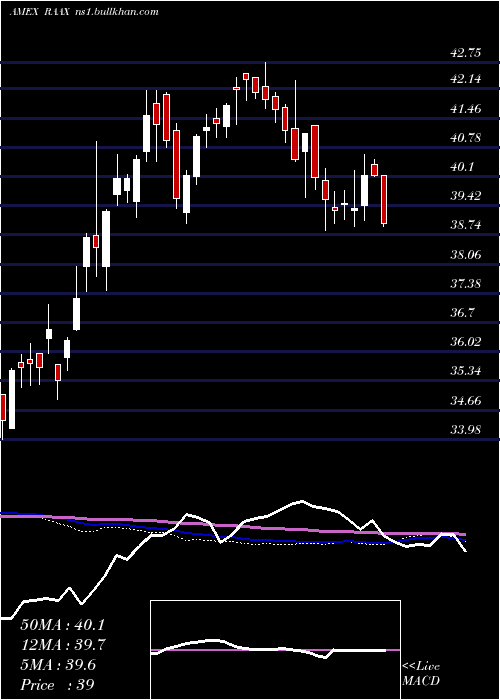Click the 41.46 price axis label
This screenshot has width=500, height=700.
pos(466,108)
